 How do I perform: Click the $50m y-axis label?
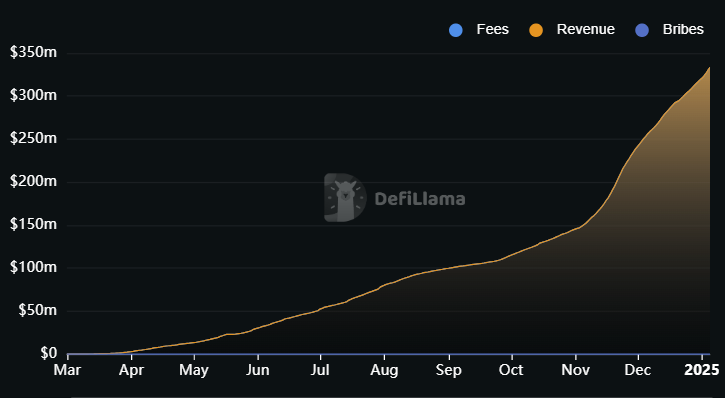point(37,310)
